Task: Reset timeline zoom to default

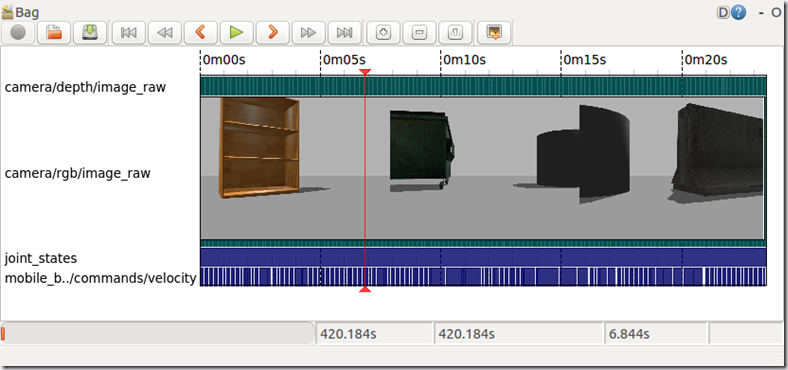Action: point(455,33)
